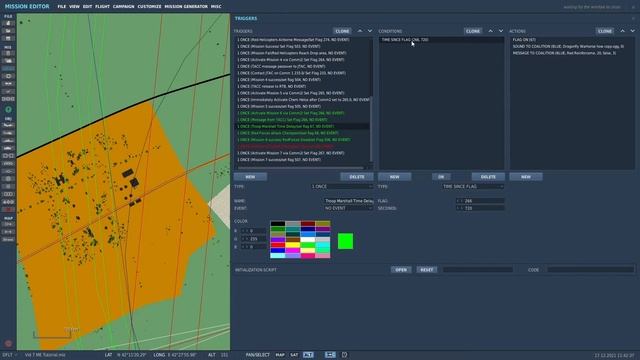The height and width of the screenshot is (360, 640).
Task: Click CLONE in the Conditions column
Action: (473, 31)
